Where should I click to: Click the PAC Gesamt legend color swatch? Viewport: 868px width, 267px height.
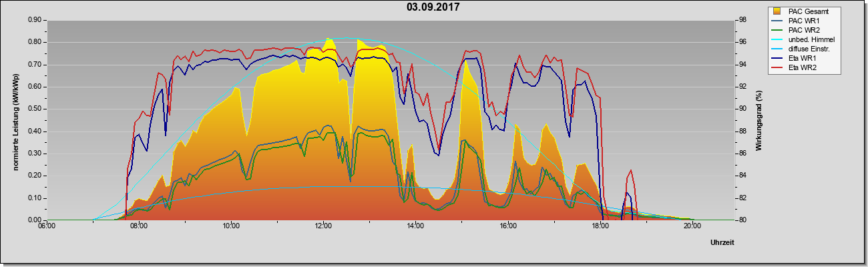click(x=777, y=11)
